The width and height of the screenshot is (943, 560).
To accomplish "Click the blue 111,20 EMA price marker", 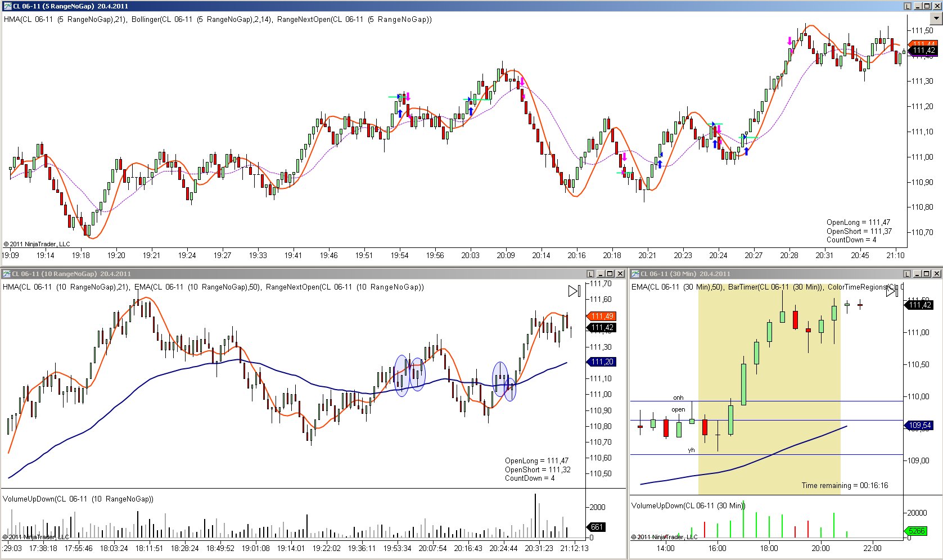I will pyautogui.click(x=602, y=362).
